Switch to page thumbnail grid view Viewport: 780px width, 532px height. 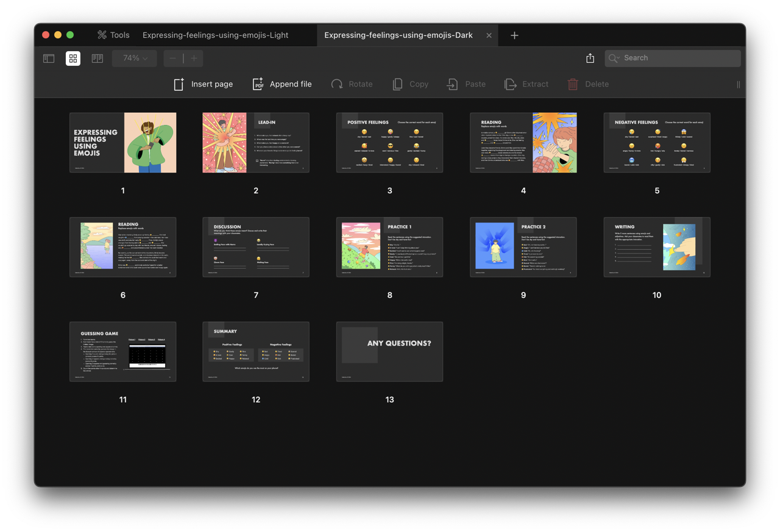[x=73, y=59]
